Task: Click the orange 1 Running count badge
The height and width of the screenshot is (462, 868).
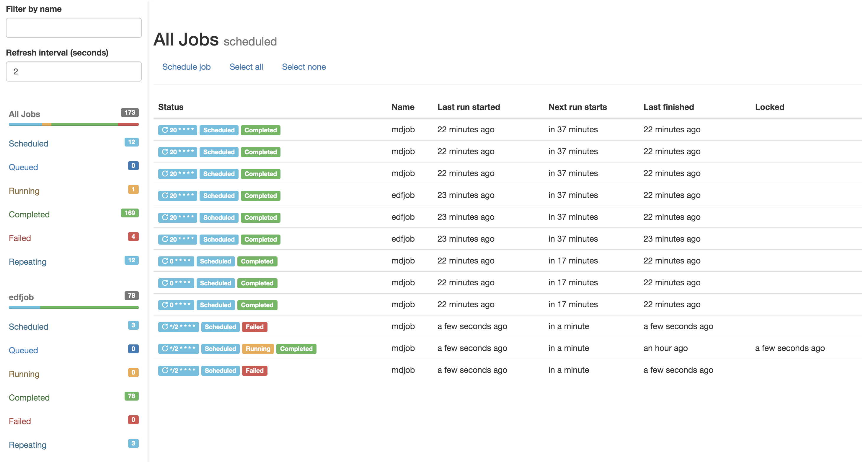Action: [133, 190]
